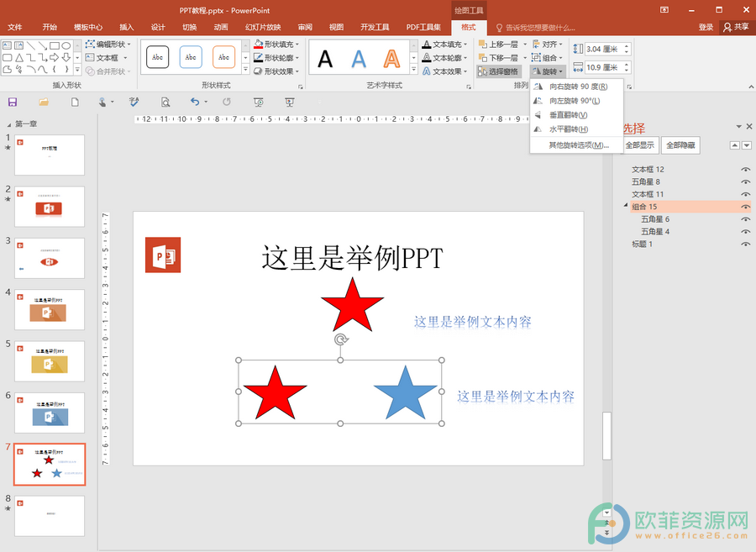Open the 文本效果 dropdown
756x552 pixels.
[x=445, y=71]
